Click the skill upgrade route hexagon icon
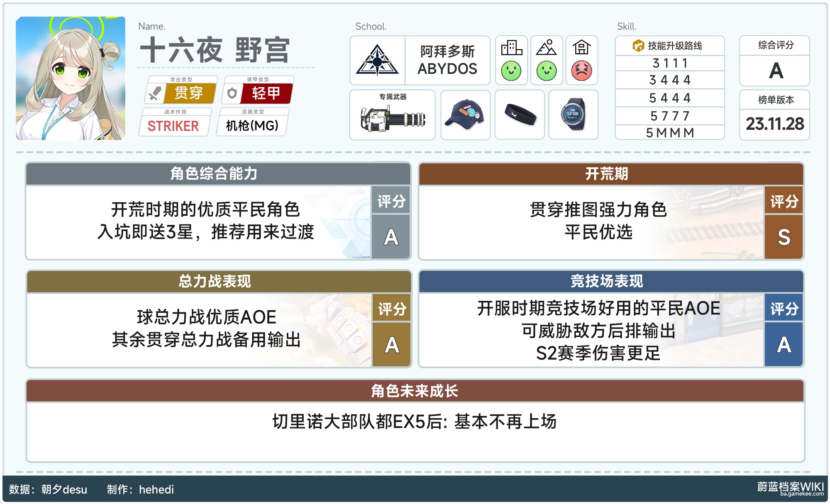The width and height of the screenshot is (830, 504). pos(638,46)
